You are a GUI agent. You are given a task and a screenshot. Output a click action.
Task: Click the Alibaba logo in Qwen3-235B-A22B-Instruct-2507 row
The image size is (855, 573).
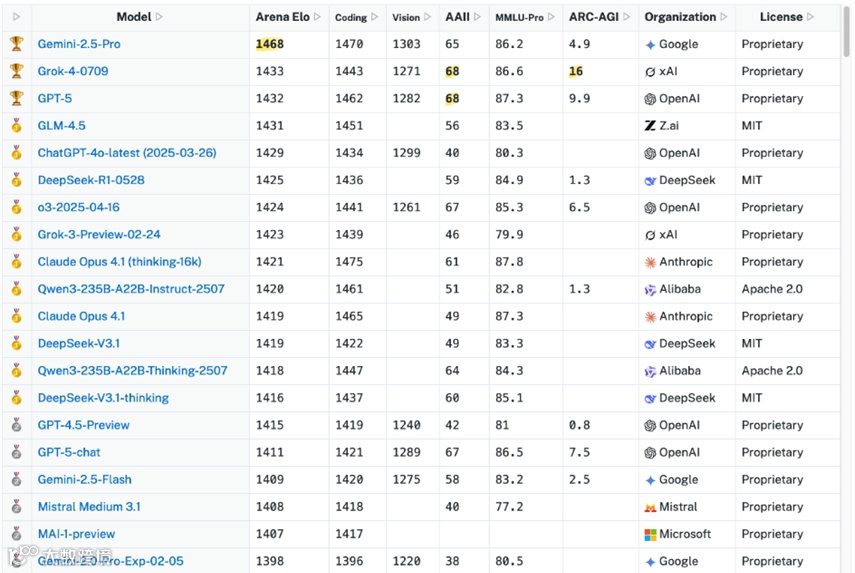pyautogui.click(x=650, y=289)
